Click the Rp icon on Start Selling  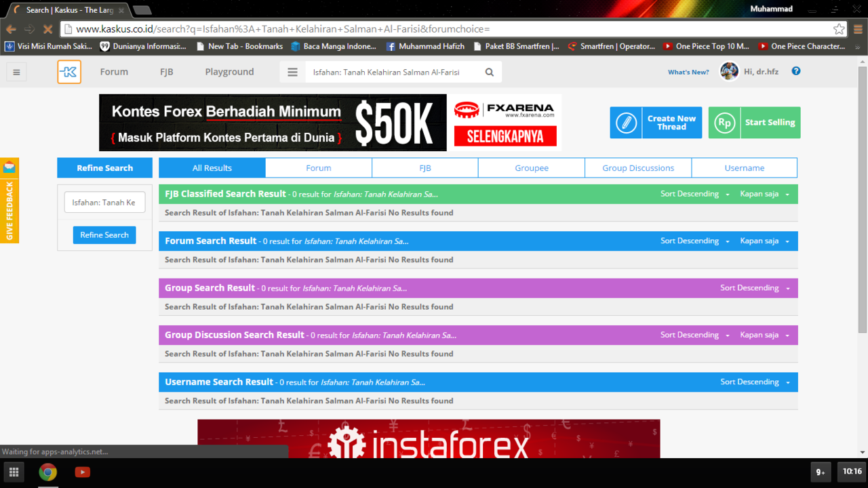[724, 123]
